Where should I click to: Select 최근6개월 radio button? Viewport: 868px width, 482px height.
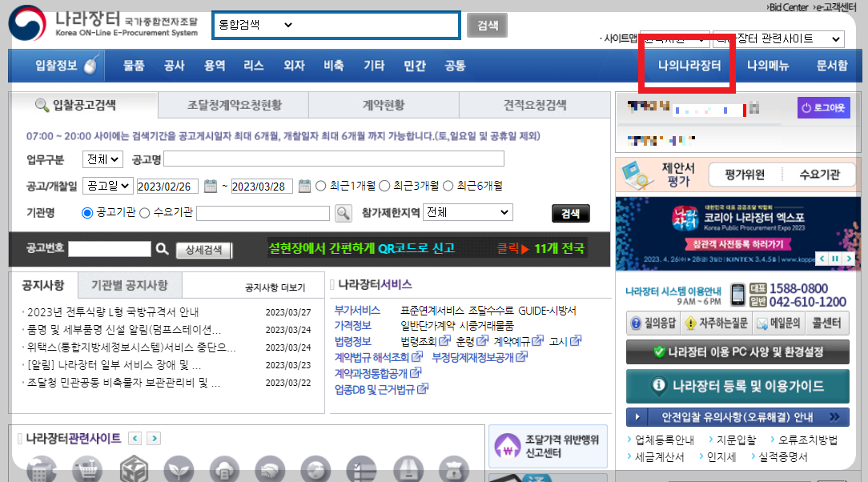[x=448, y=186]
